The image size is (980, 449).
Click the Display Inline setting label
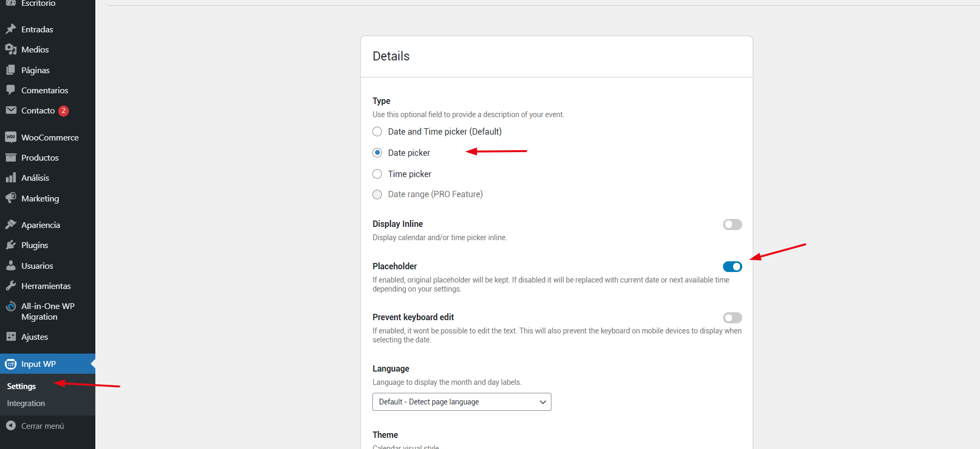pos(397,224)
